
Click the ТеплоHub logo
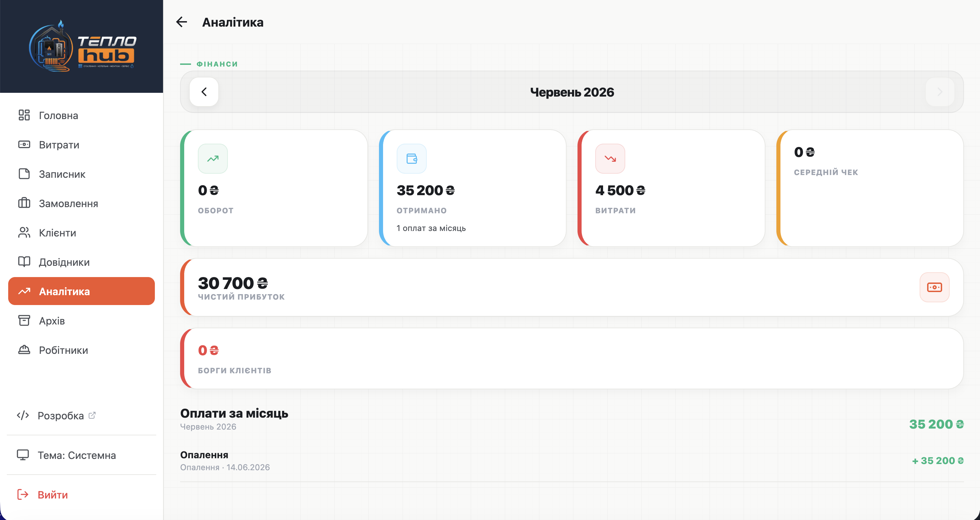coord(82,46)
